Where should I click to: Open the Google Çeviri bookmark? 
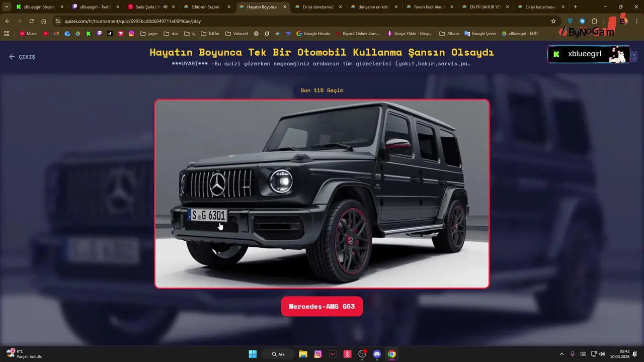480,34
